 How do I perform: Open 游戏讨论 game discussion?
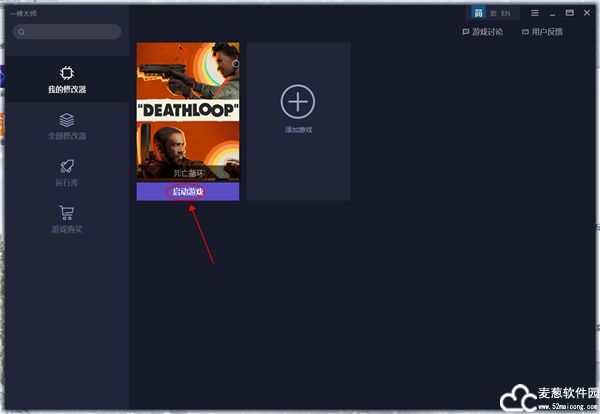point(483,32)
